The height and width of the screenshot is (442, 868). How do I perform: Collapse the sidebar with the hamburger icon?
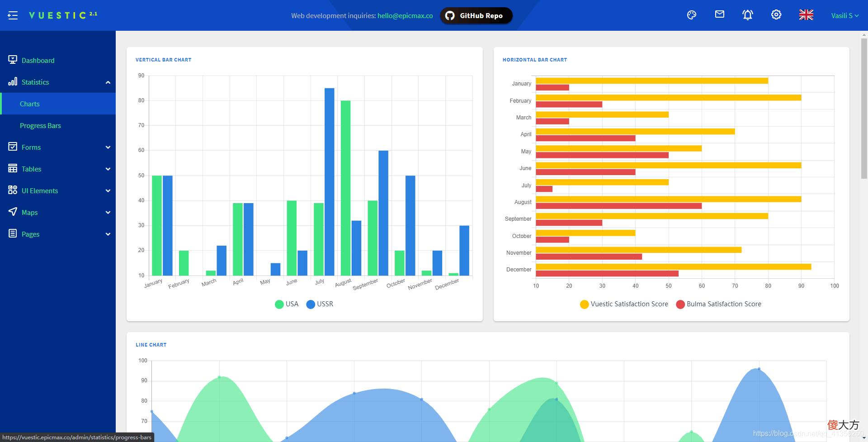[x=13, y=15]
